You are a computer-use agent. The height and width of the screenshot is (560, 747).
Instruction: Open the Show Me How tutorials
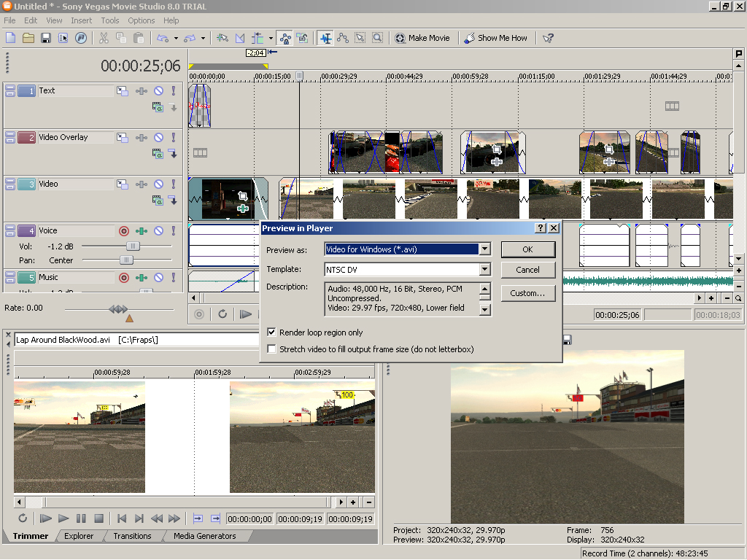coord(496,38)
